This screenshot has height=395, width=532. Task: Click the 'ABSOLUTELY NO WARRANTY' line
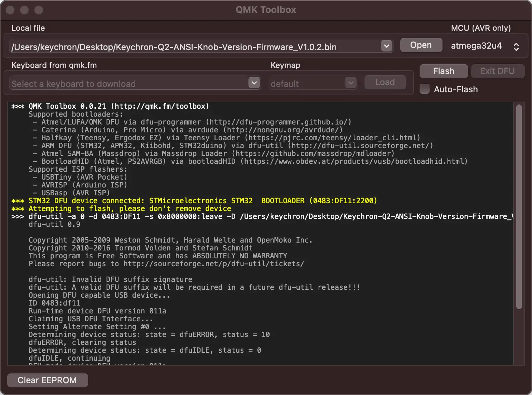click(158, 256)
